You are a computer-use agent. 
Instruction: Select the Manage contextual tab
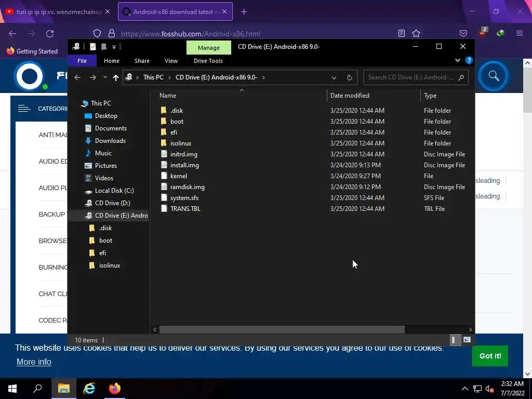(209, 47)
